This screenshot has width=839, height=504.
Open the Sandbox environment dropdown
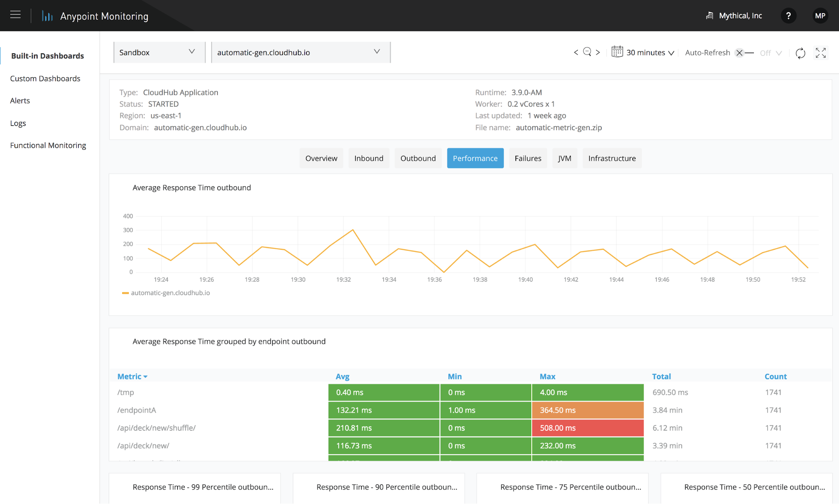(x=159, y=52)
